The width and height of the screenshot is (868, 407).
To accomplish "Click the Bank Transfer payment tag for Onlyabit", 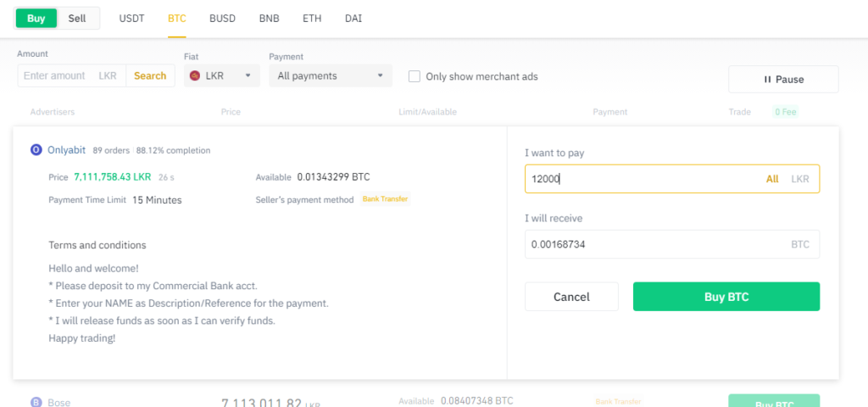I will [386, 198].
